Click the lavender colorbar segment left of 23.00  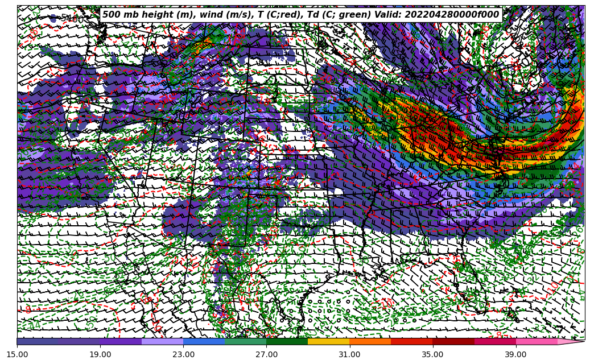point(162,341)
